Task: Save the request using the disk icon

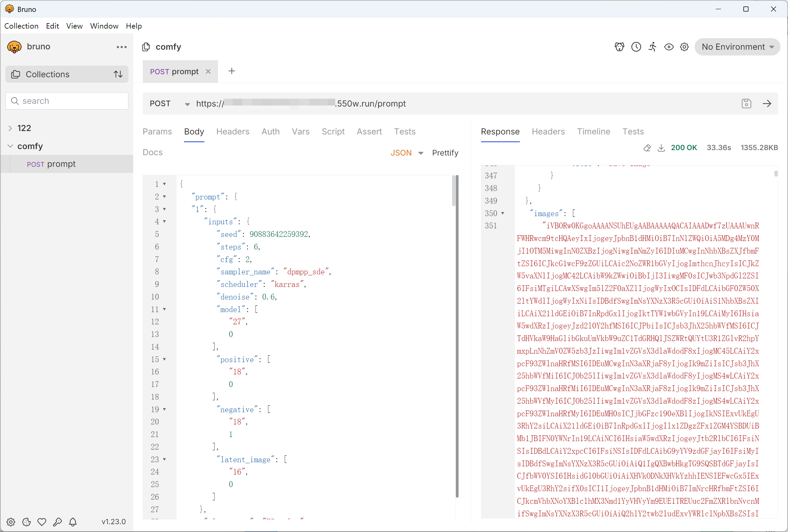Action: (746, 103)
